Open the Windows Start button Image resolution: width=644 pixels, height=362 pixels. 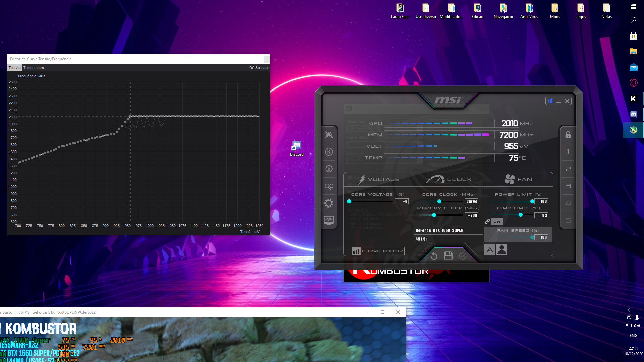pyautogui.click(x=634, y=7)
